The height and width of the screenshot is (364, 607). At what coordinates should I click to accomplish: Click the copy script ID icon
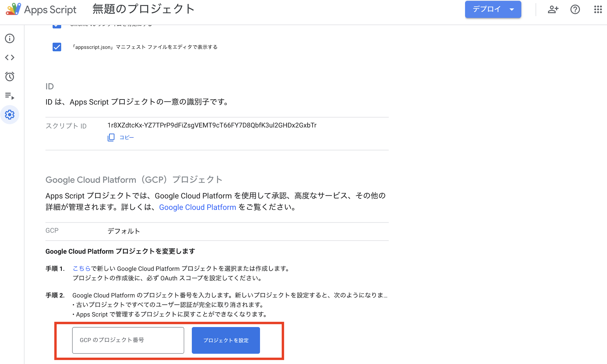(x=111, y=138)
